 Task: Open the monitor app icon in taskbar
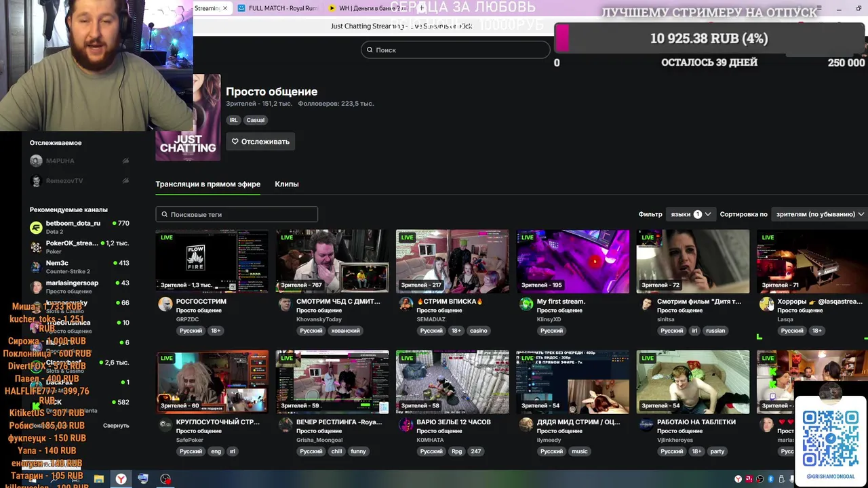(142, 479)
